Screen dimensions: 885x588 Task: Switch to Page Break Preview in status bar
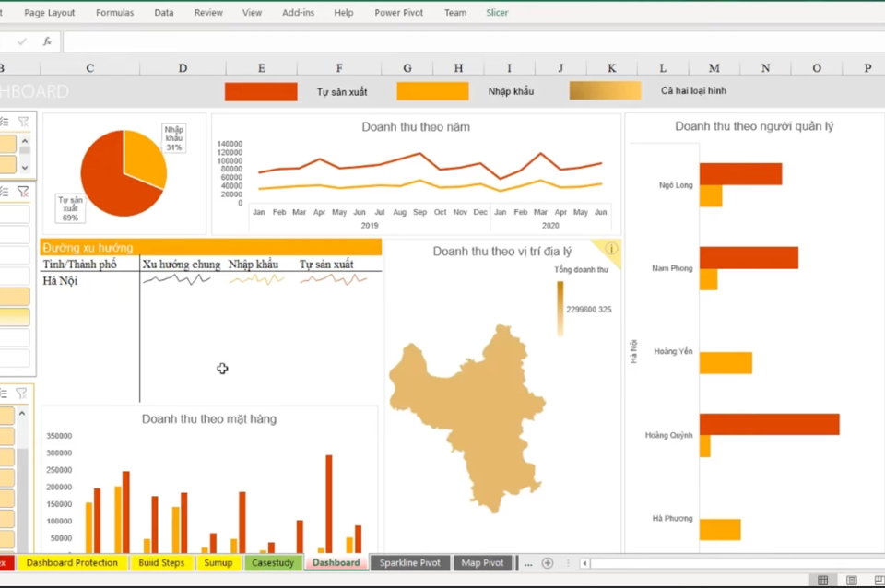coord(879,580)
